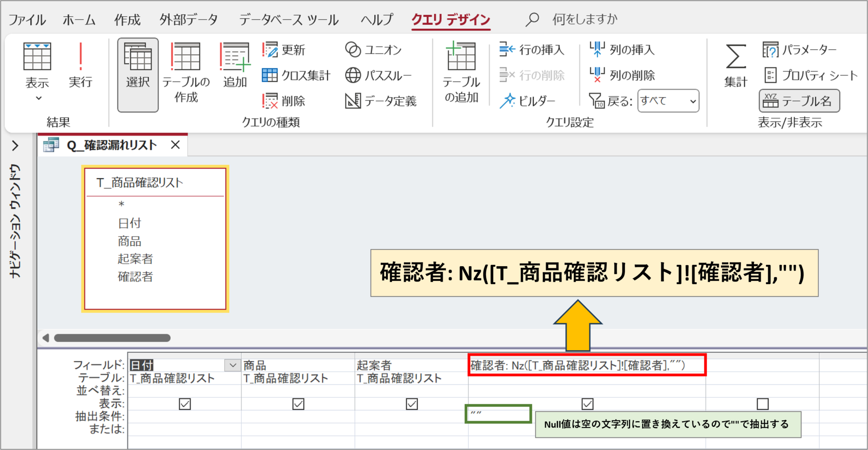Expand the navigation pane chevron
This screenshot has width=868, height=450.
15,145
